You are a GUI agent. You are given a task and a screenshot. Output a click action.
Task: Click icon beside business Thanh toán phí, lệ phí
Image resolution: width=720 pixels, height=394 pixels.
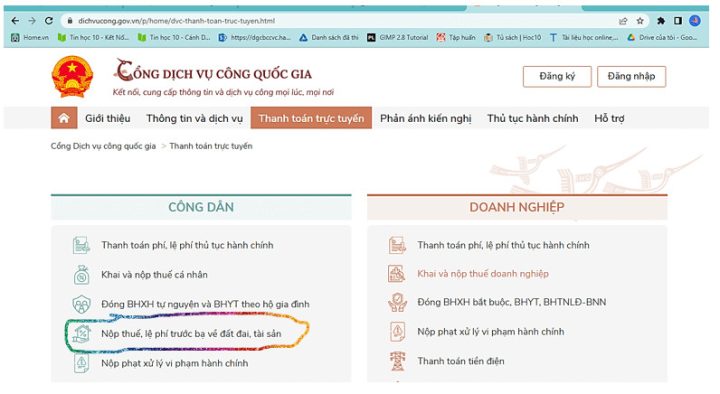click(x=397, y=245)
